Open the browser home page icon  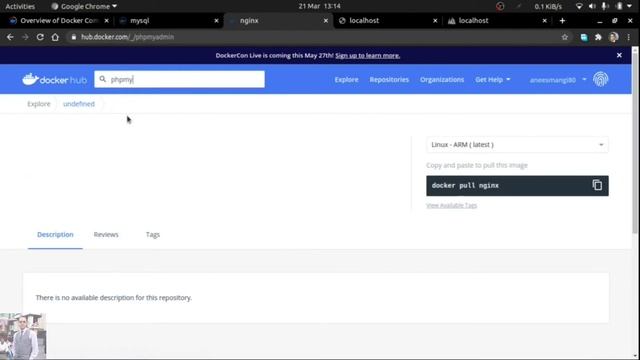(x=55, y=37)
